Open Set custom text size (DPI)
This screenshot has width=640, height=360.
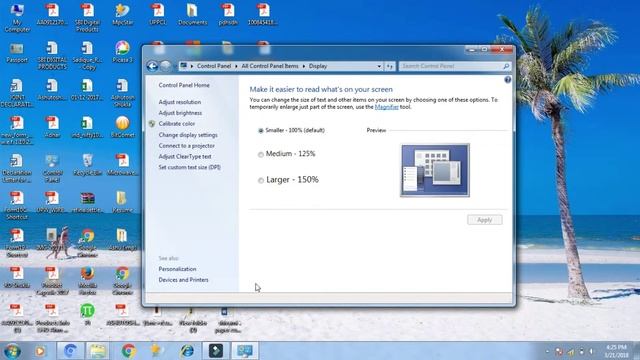189,167
